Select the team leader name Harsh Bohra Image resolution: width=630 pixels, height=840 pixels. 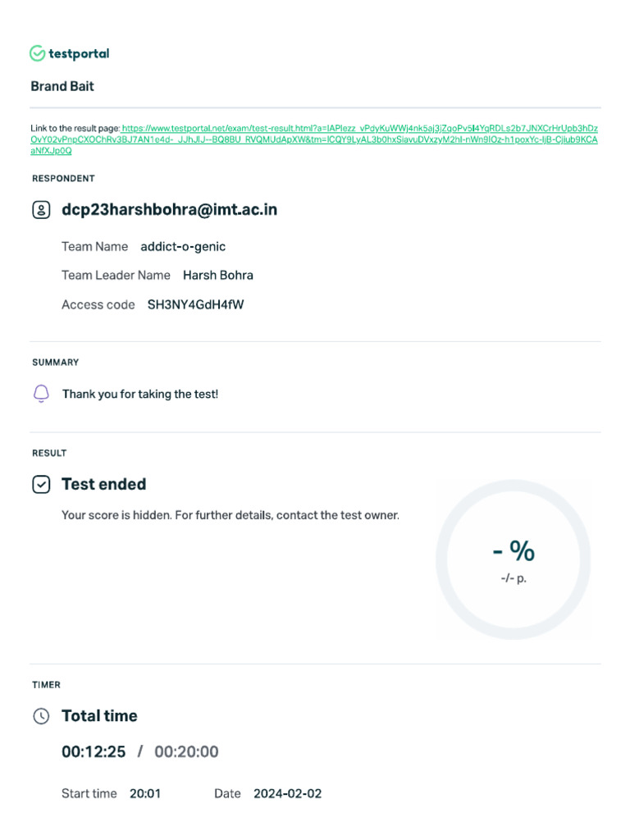(x=217, y=276)
